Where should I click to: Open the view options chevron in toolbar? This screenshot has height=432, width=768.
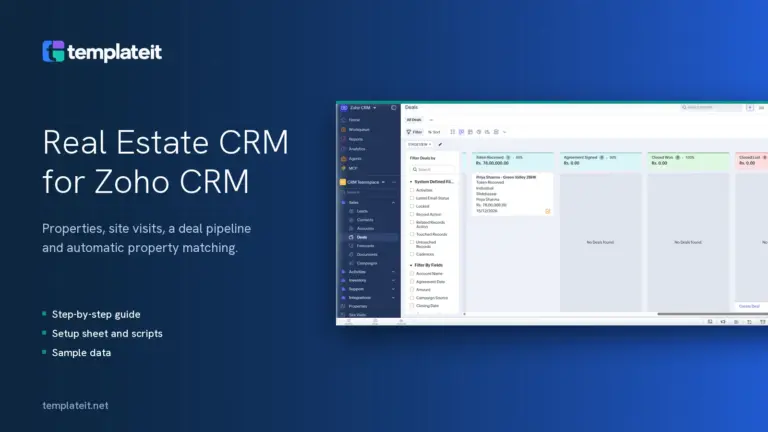pos(504,132)
